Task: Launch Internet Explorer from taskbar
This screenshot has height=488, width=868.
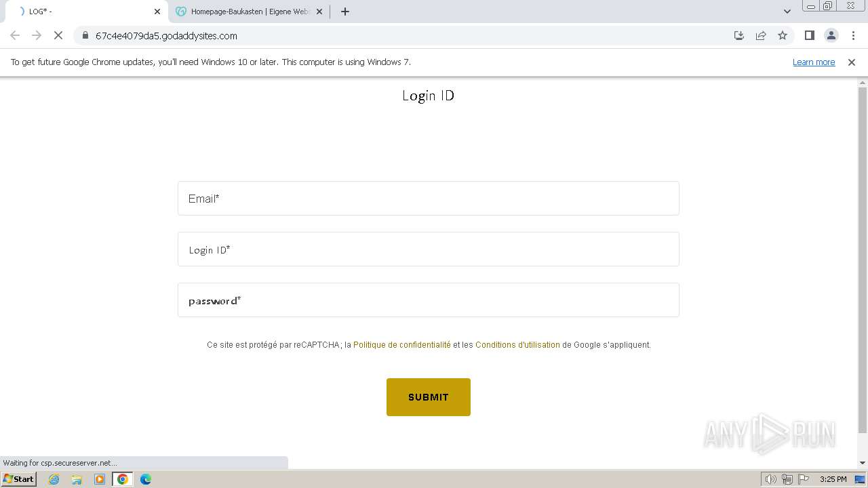Action: 54,479
